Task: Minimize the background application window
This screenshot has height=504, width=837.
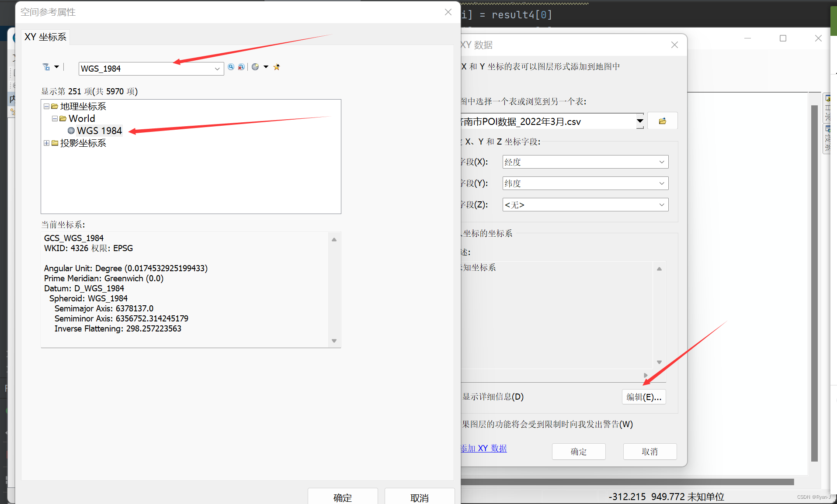Action: (748, 38)
